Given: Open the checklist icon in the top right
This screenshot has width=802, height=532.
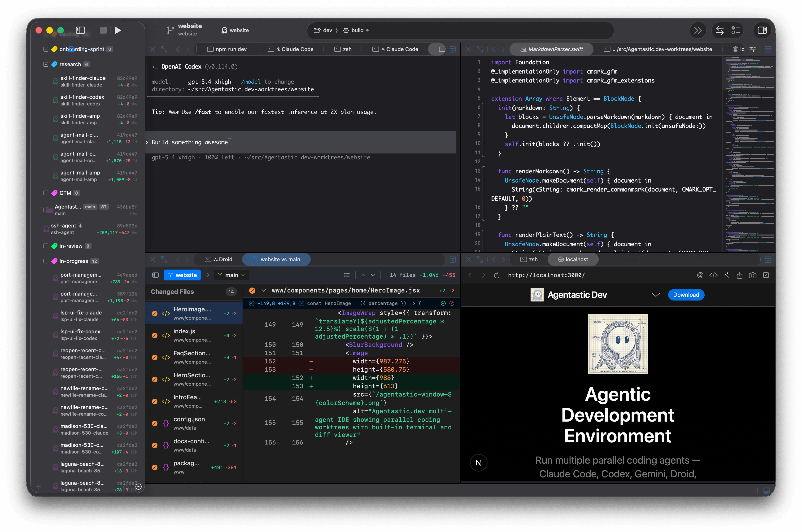Looking at the screenshot, I should point(736,30).
